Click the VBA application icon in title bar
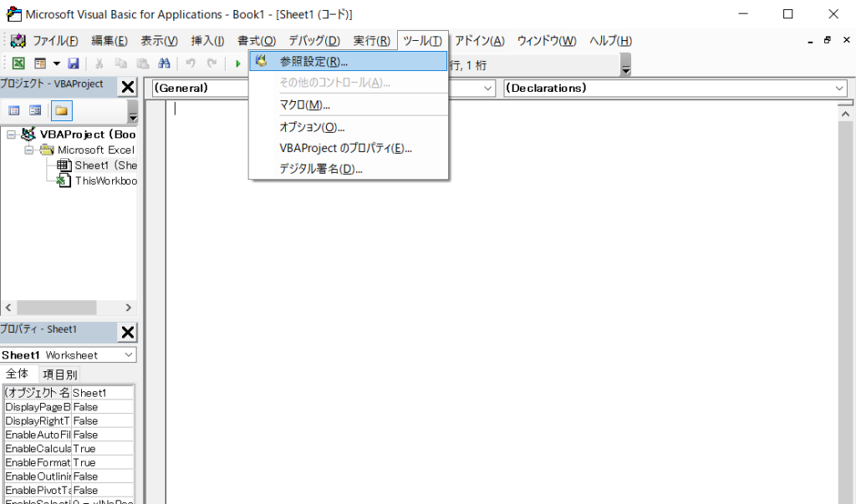 click(x=13, y=14)
